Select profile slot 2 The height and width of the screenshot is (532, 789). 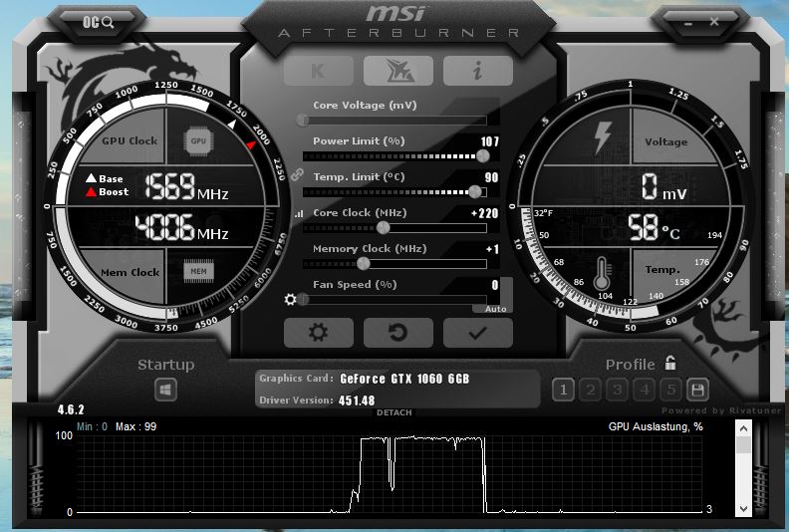[590, 390]
